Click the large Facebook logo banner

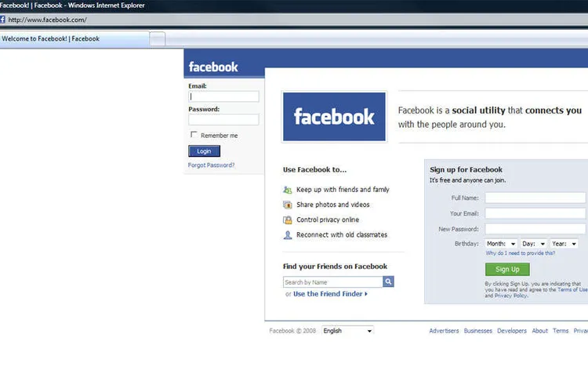334,118
